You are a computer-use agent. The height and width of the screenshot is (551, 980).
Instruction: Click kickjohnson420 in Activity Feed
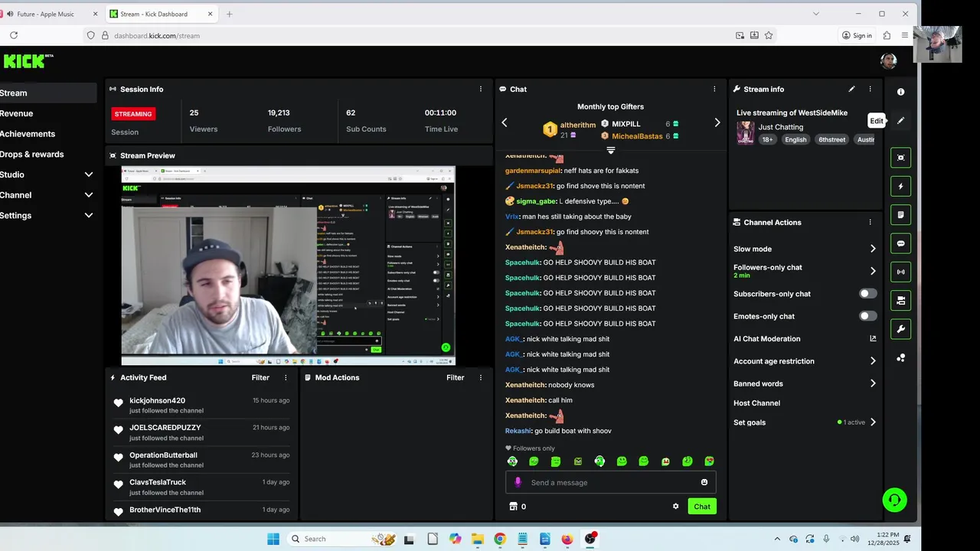(x=157, y=400)
